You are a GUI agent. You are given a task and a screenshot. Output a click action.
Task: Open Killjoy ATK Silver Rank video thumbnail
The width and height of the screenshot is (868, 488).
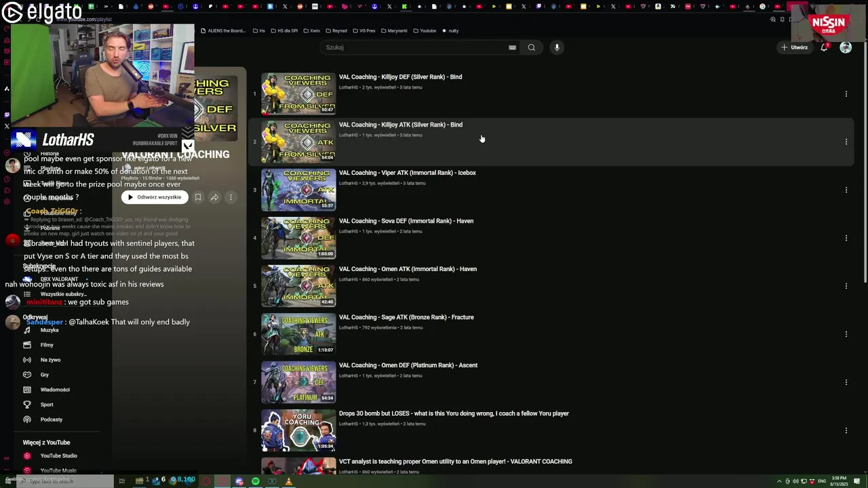[298, 142]
